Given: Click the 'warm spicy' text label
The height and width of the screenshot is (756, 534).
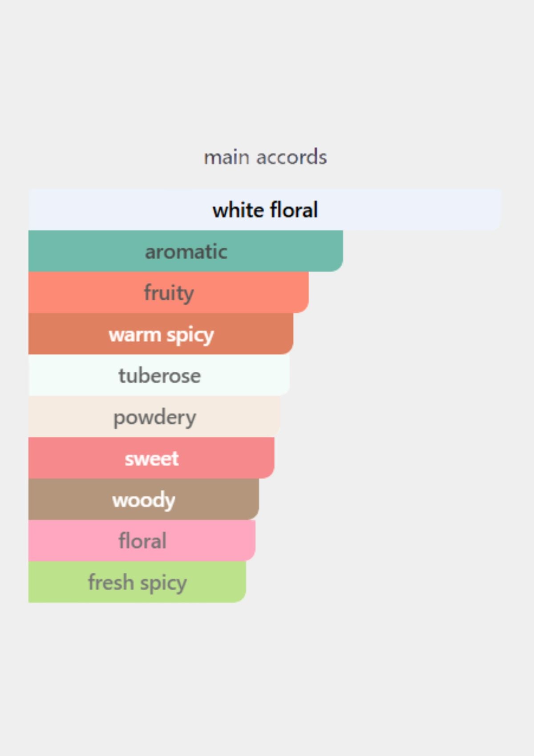Looking at the screenshot, I should coord(161,335).
